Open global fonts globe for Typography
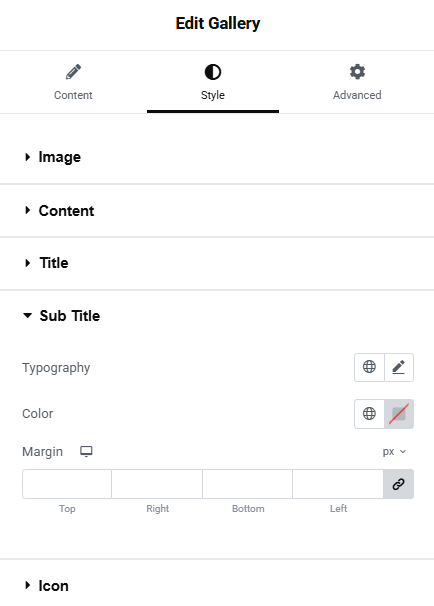The width and height of the screenshot is (434, 606). [369, 367]
